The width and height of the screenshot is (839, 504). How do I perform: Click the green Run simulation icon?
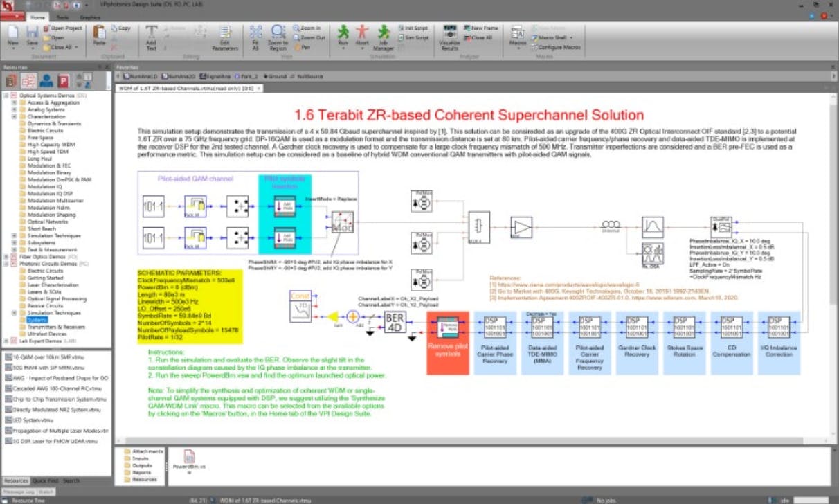(343, 35)
